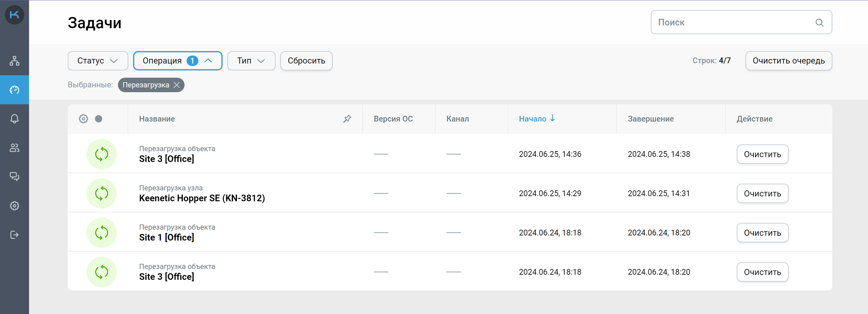The width and height of the screenshot is (868, 314).
Task: Open the network topology sidebar icon
Action: point(14,61)
